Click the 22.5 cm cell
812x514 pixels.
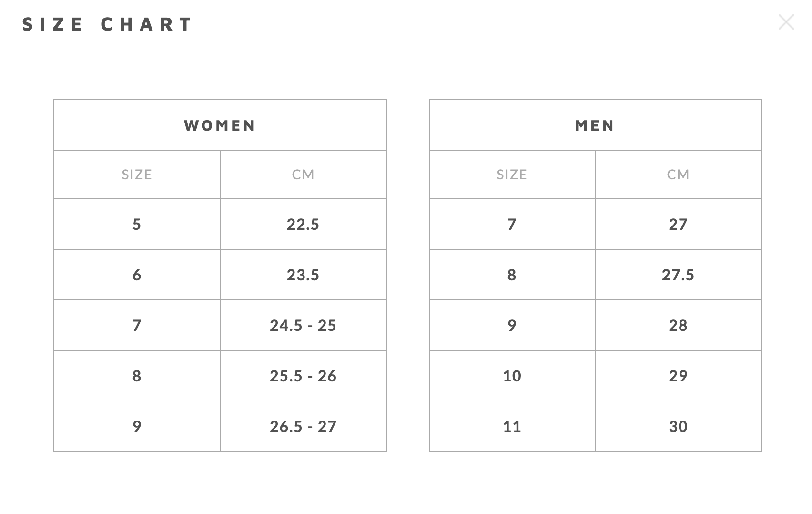pyautogui.click(x=304, y=224)
